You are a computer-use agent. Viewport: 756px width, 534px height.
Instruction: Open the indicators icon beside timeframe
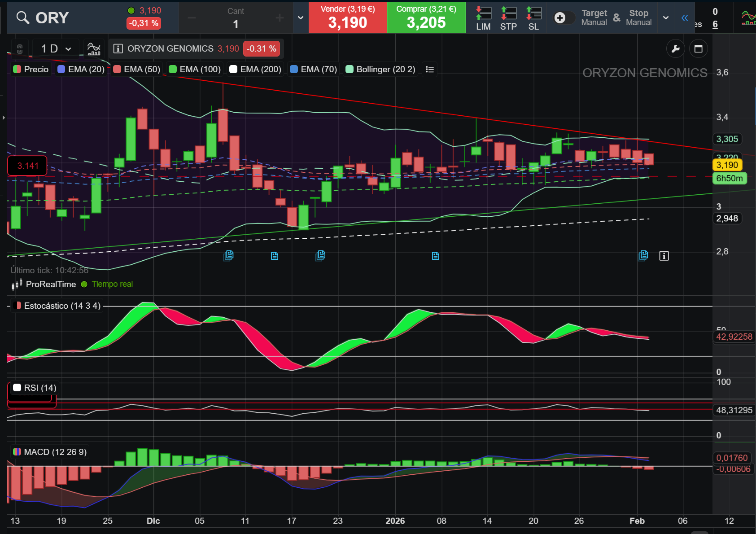tap(94, 48)
